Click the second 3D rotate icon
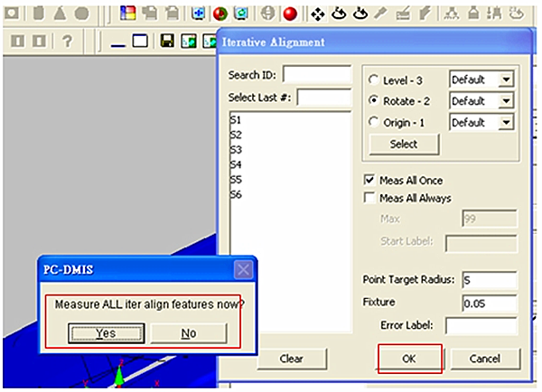Image resolution: width=542 pixels, height=392 pixels. [x=360, y=14]
